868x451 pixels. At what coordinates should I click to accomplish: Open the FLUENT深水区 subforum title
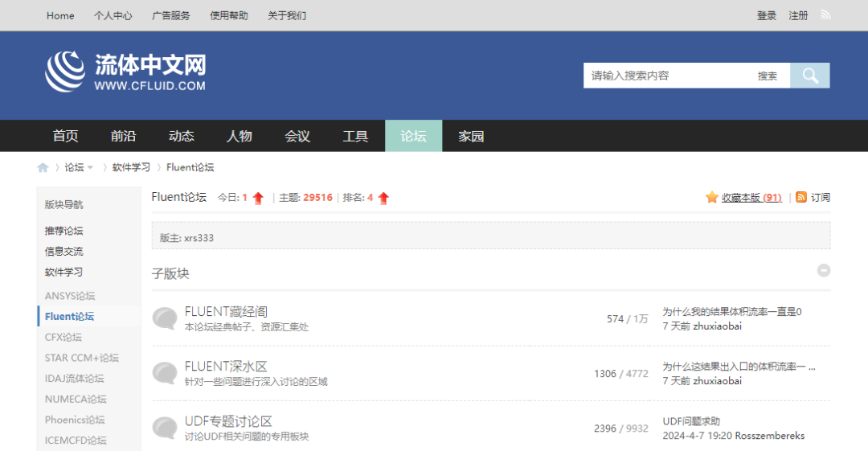pos(226,367)
